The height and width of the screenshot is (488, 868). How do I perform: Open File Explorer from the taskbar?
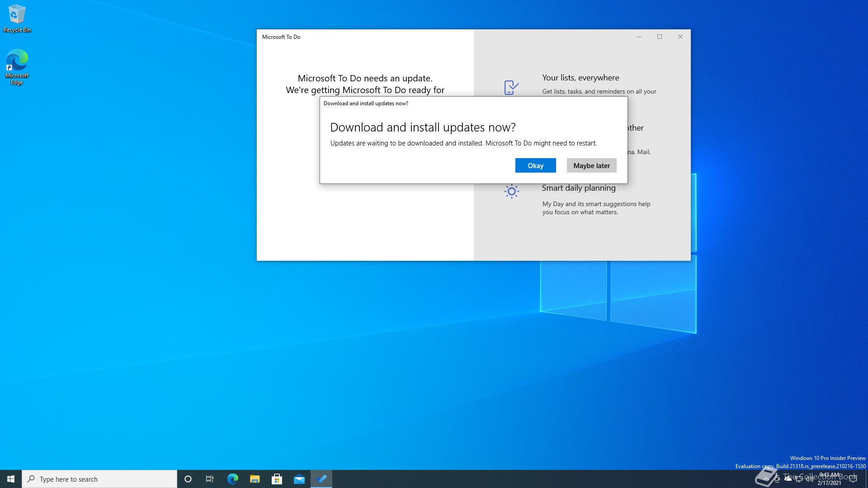tap(255, 479)
